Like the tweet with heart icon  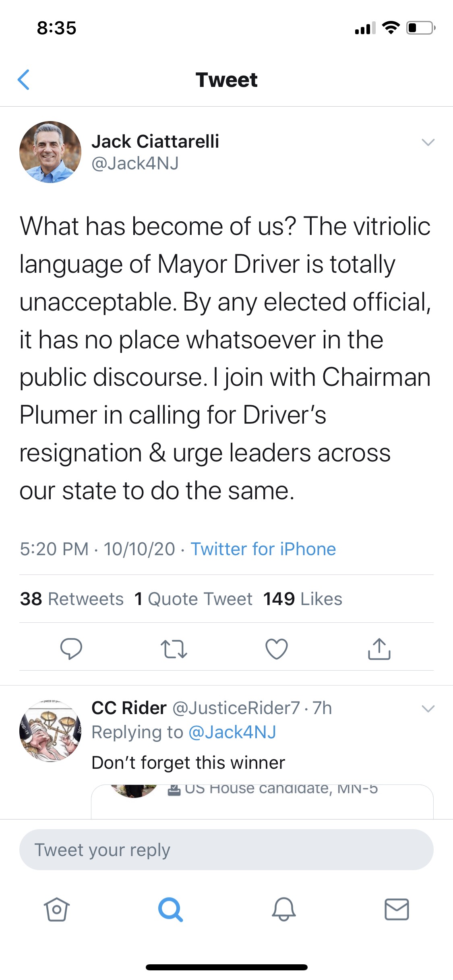point(277,649)
